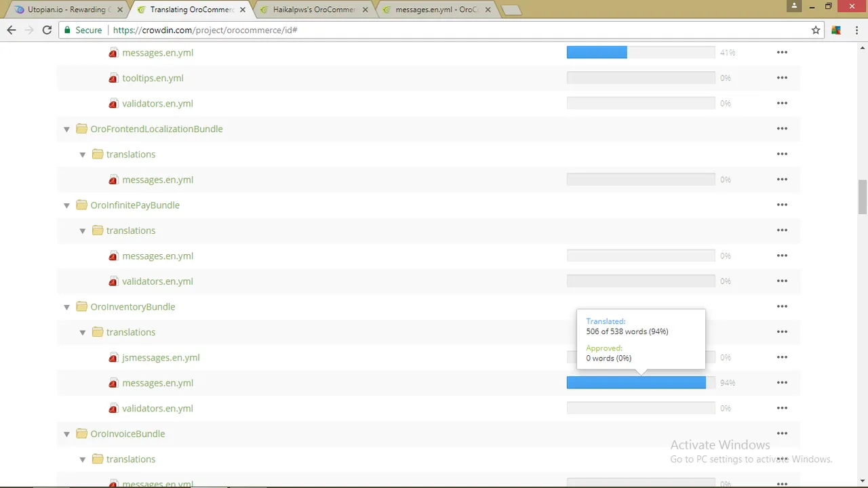
Task: Collapse translations under OroInventoryBundle
Action: 83,332
